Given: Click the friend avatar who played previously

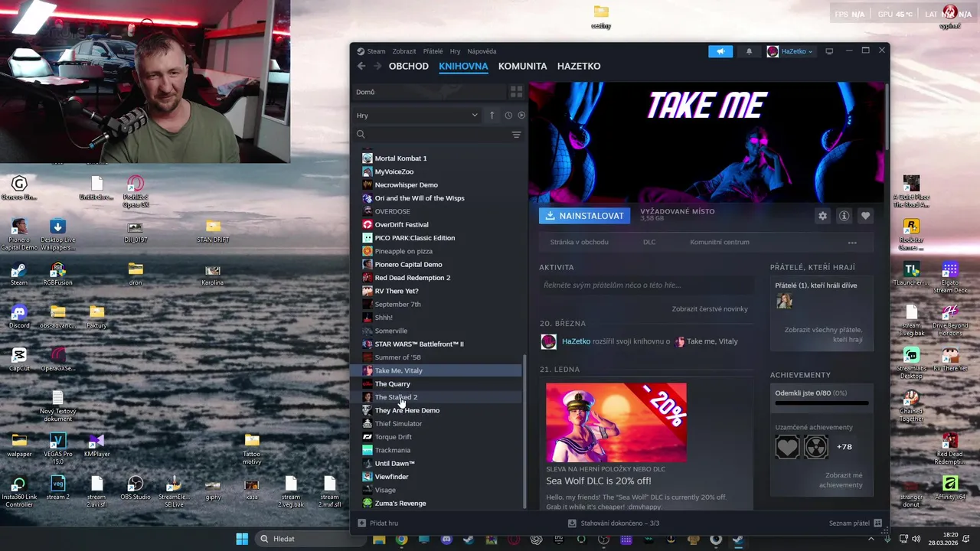Looking at the screenshot, I should point(784,301).
